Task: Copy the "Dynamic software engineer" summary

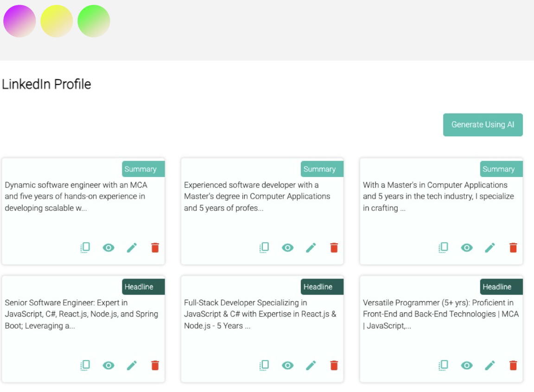Action: click(x=85, y=247)
